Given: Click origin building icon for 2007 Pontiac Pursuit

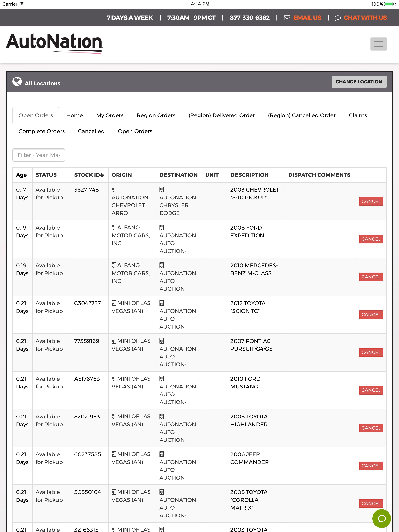Looking at the screenshot, I should (x=114, y=341).
